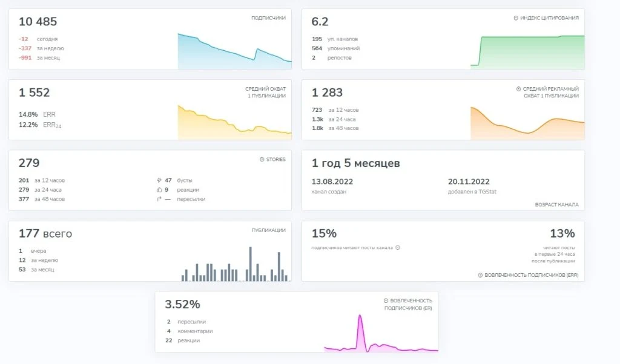Click the 4 комментарии row
The width and height of the screenshot is (620, 364).
tap(190, 331)
